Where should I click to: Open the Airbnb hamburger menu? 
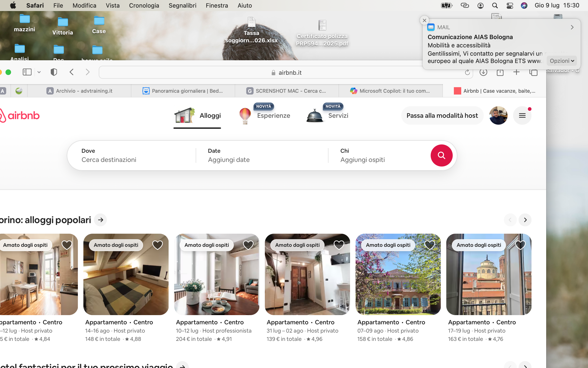[x=522, y=115]
